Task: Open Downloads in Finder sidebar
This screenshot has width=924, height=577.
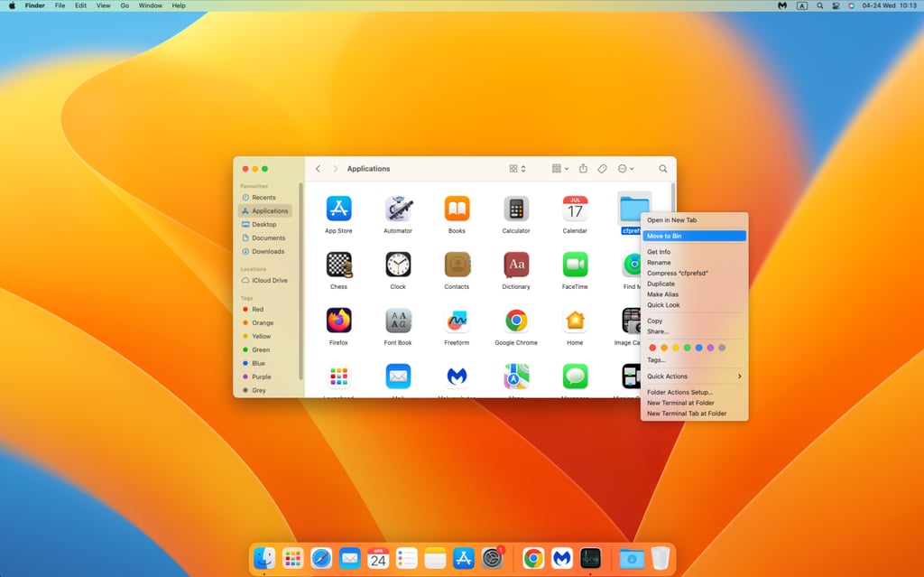Action: 265,252
